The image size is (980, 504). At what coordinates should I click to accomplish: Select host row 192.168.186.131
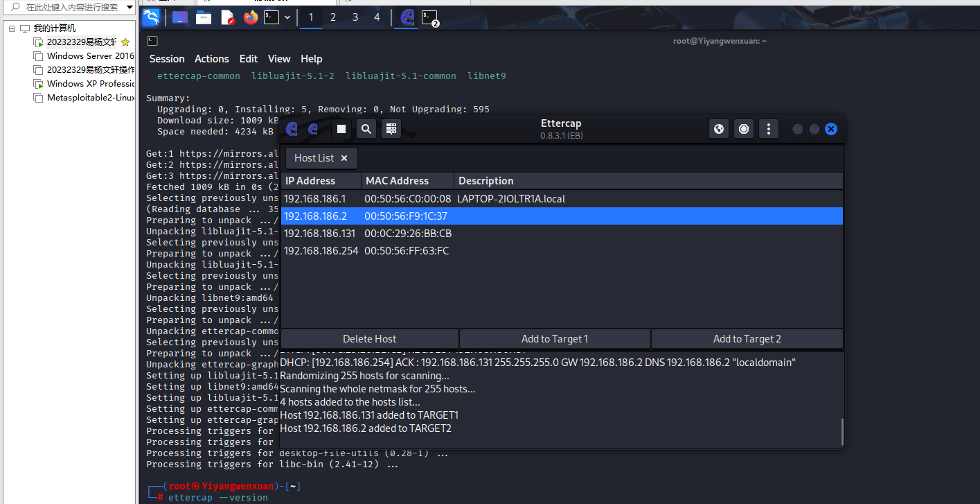tap(562, 234)
